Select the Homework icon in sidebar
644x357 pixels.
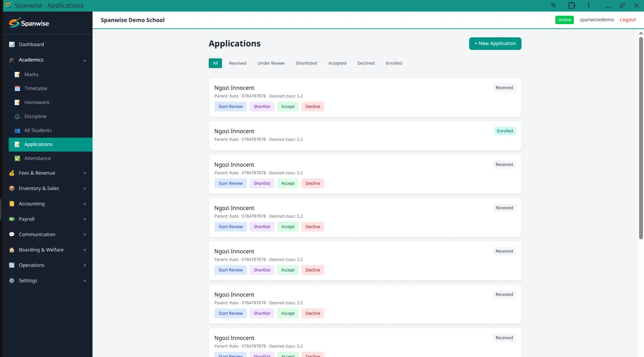17,102
